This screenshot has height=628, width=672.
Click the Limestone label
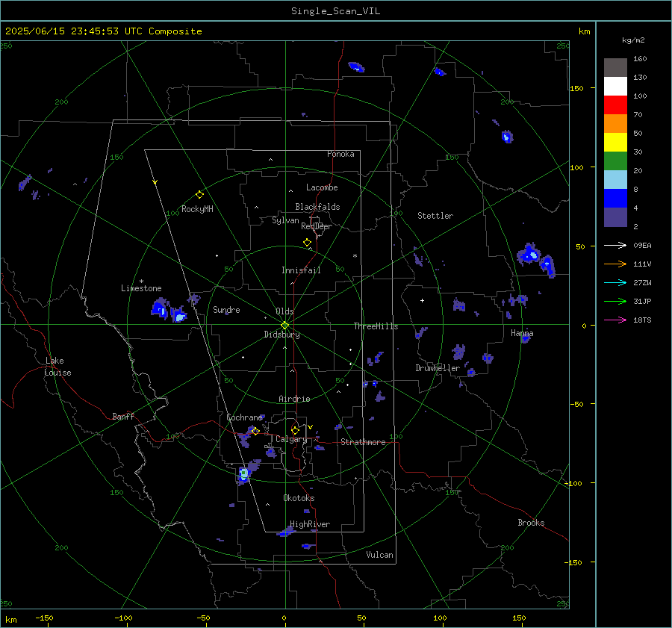(141, 288)
